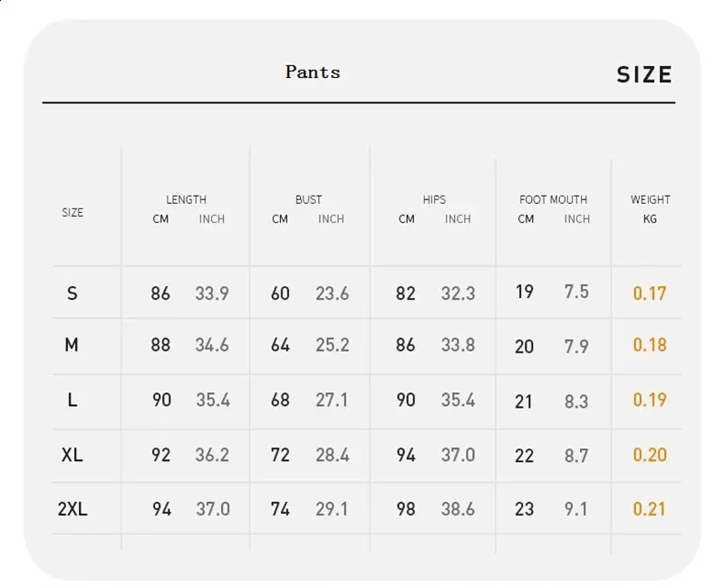Screen dimensions: 725x588
Task: Select the M size row label
Action: click(x=72, y=345)
